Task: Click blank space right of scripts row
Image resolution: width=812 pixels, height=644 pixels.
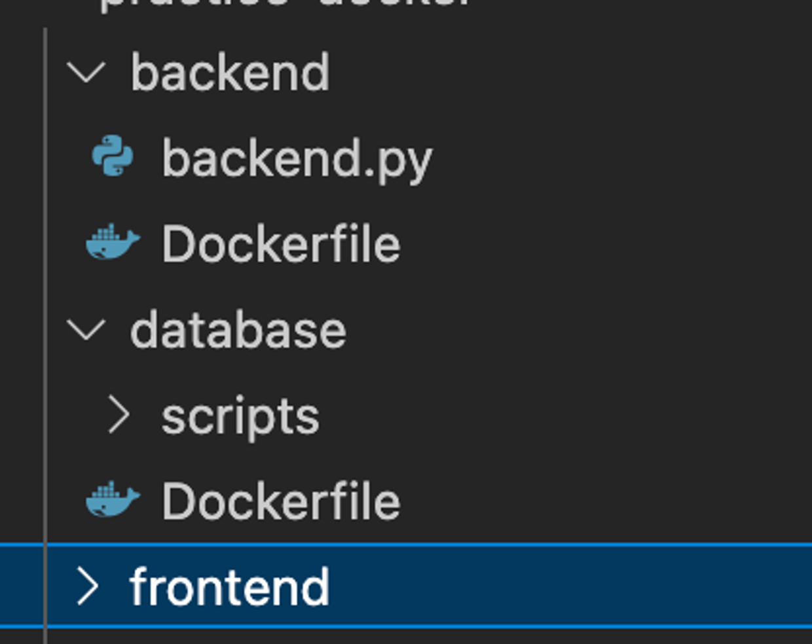Action: [x=563, y=416]
